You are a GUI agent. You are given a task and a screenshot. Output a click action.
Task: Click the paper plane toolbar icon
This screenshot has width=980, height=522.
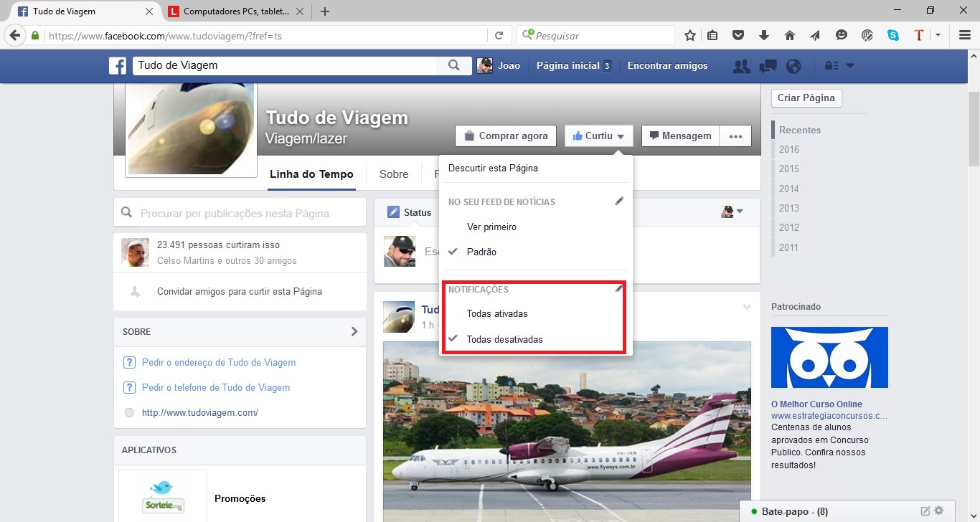point(815,35)
